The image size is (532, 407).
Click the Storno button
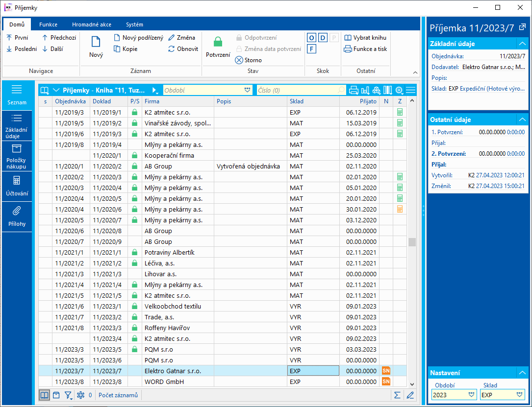[x=249, y=60]
